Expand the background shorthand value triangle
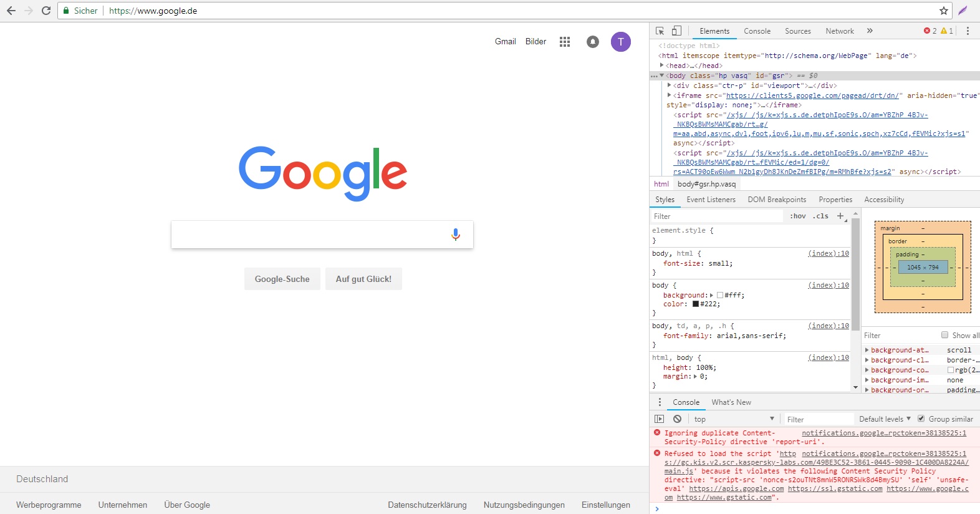This screenshot has width=980, height=514. (x=712, y=295)
